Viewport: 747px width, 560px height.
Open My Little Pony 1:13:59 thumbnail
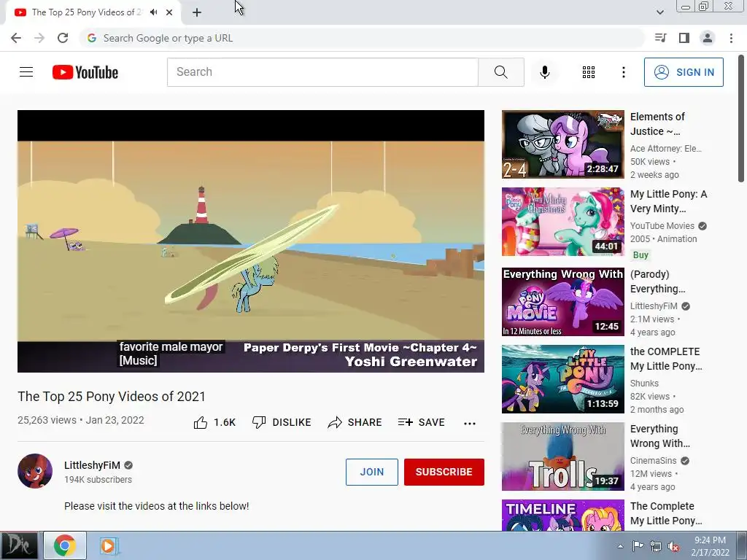tap(563, 379)
